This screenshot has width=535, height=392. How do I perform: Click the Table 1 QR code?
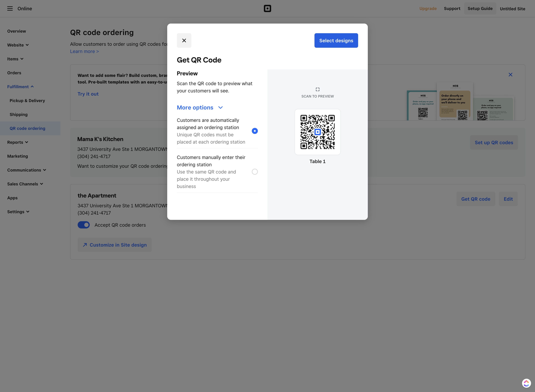point(317,132)
